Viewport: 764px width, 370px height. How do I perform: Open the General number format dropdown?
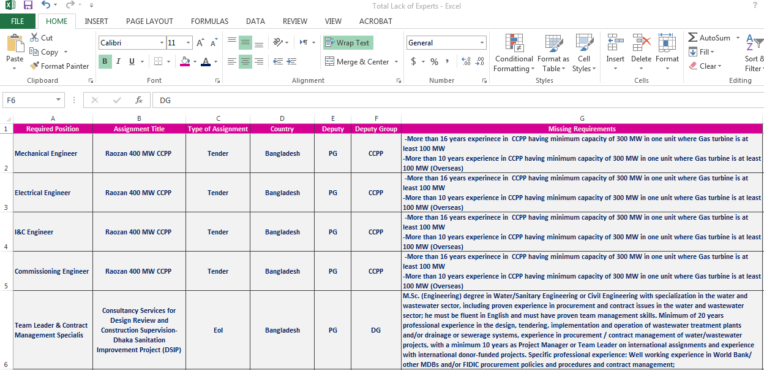click(482, 43)
